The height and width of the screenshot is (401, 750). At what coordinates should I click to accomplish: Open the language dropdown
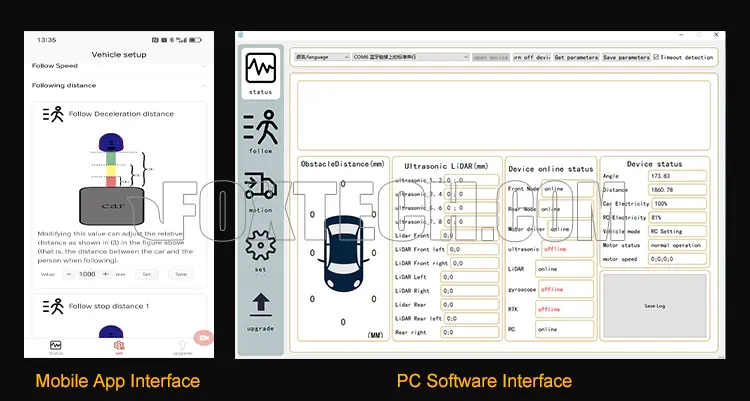point(321,57)
